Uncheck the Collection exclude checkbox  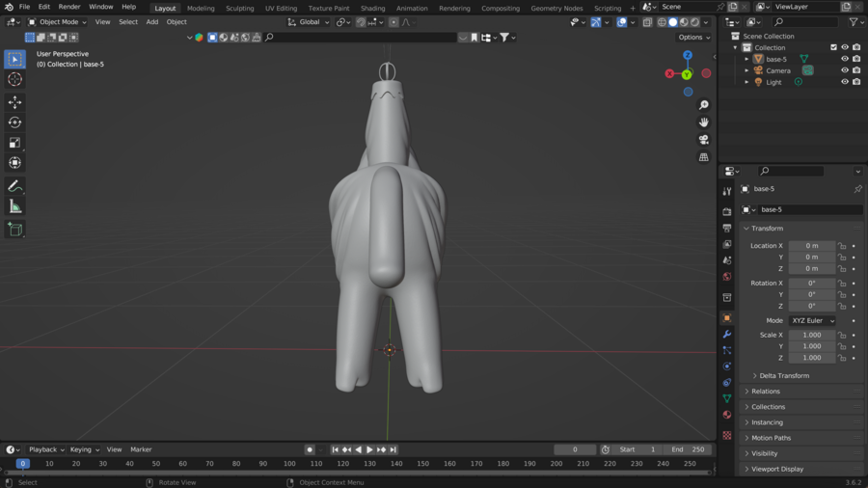coord(833,47)
